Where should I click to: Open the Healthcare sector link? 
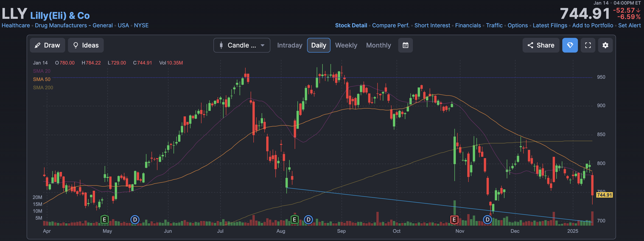(x=16, y=25)
